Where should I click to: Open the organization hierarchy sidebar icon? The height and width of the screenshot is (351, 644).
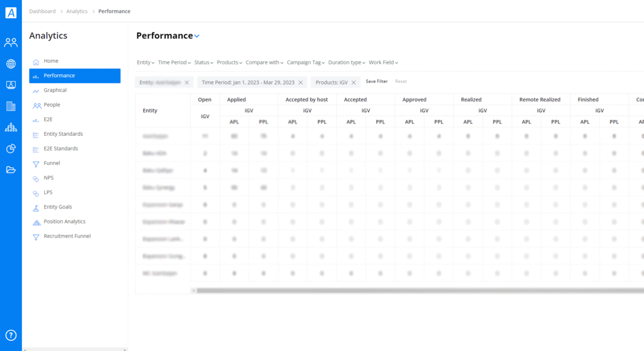pos(11,127)
